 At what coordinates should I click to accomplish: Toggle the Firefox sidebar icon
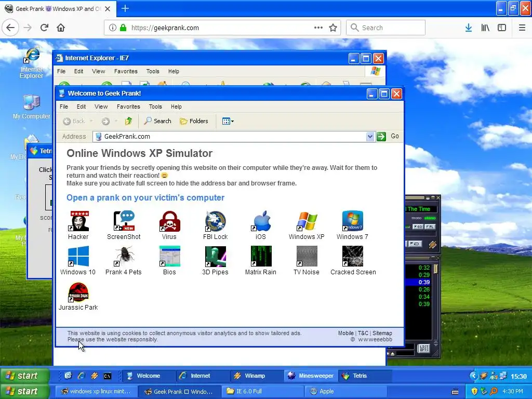click(502, 28)
